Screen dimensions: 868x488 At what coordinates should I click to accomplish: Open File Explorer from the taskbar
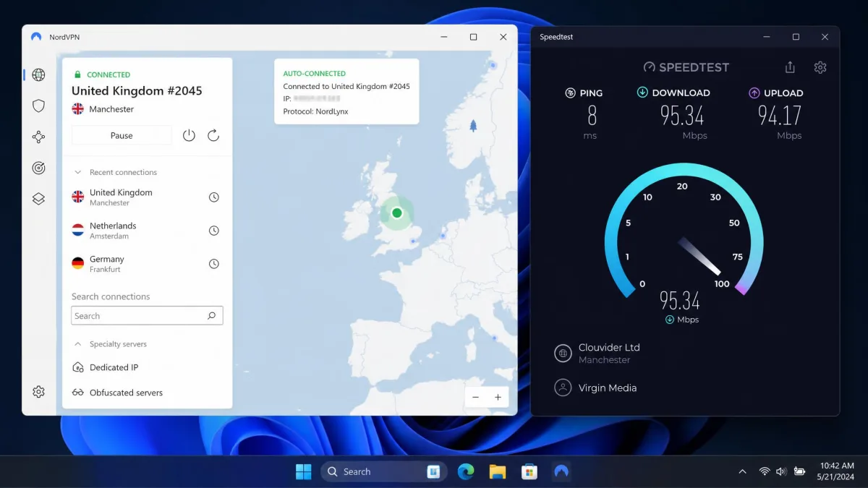pyautogui.click(x=498, y=471)
